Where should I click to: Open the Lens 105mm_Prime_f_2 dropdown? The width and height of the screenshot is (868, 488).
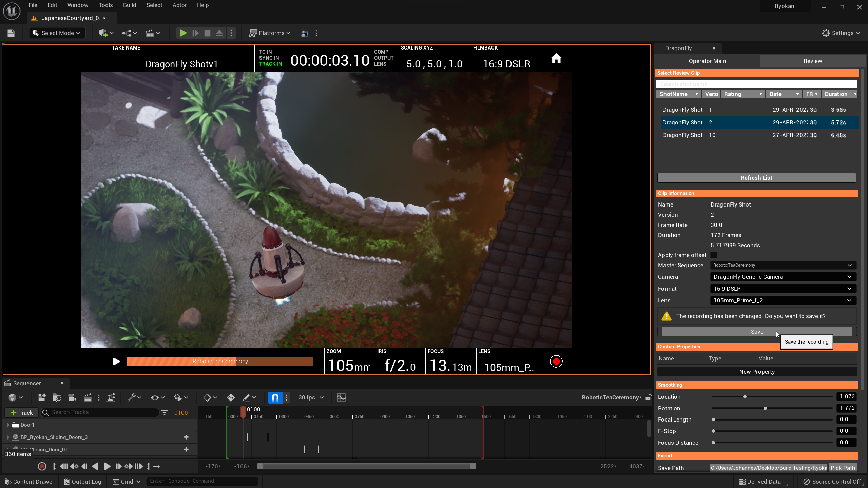(x=783, y=300)
